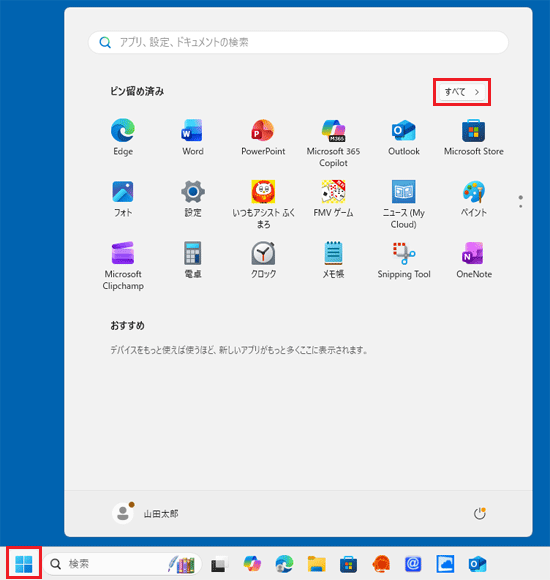This screenshot has width=550, height=580.
Task: Click the Start menu search box
Action: [x=298, y=42]
